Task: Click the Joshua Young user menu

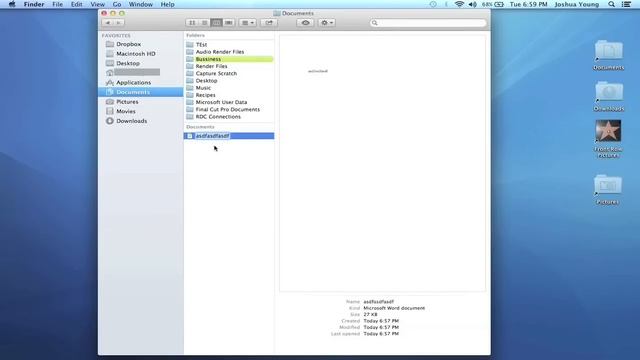Action: (577, 4)
